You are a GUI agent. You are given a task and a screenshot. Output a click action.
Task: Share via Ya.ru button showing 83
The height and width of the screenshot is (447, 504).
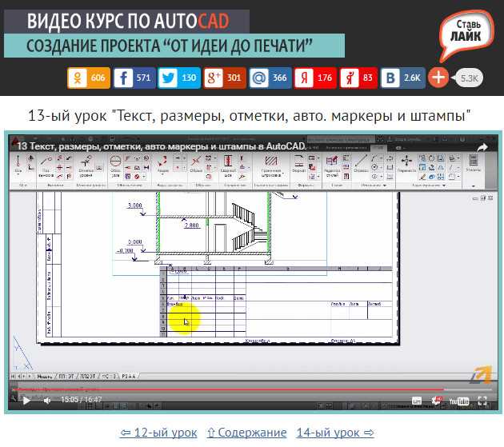[358, 78]
